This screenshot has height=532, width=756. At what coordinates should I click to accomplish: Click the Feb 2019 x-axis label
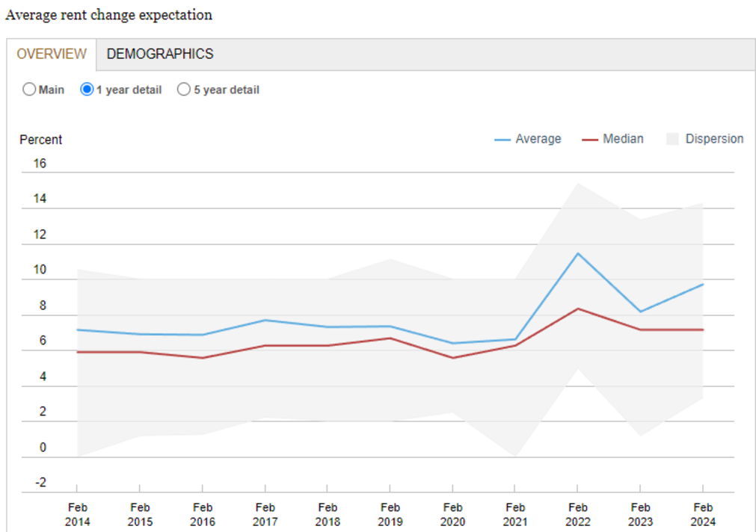tap(390, 514)
